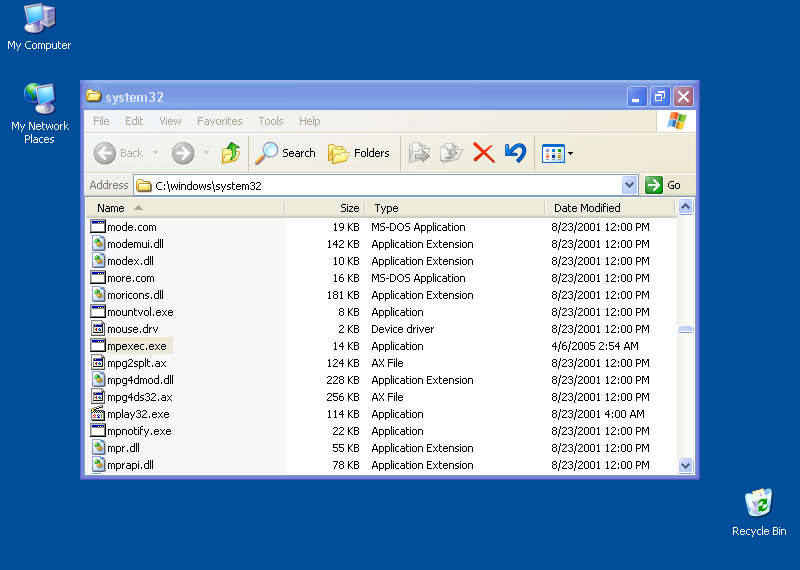The image size is (800, 570).
Task: Open My Network Places desktop icon
Action: (39, 113)
